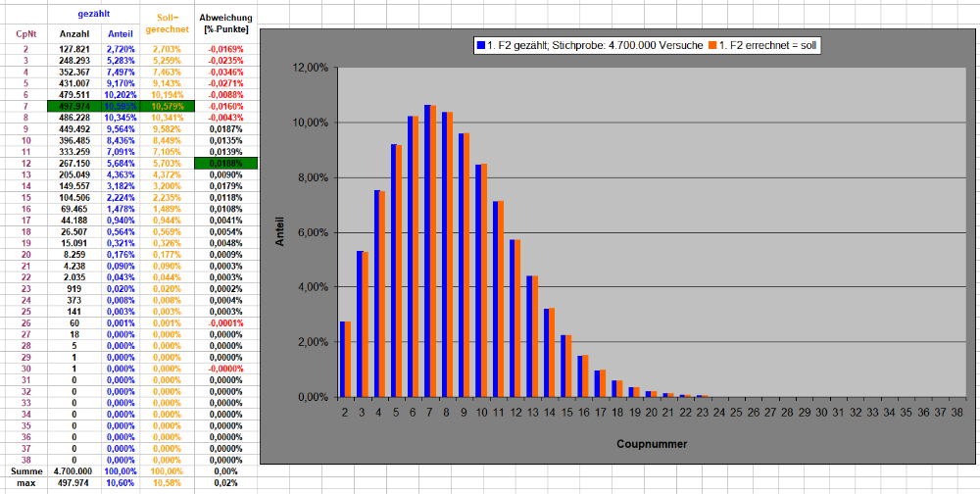Select the orange bar for Coupnummer 12
Image resolution: width=980 pixels, height=494 pixels.
pos(518,319)
